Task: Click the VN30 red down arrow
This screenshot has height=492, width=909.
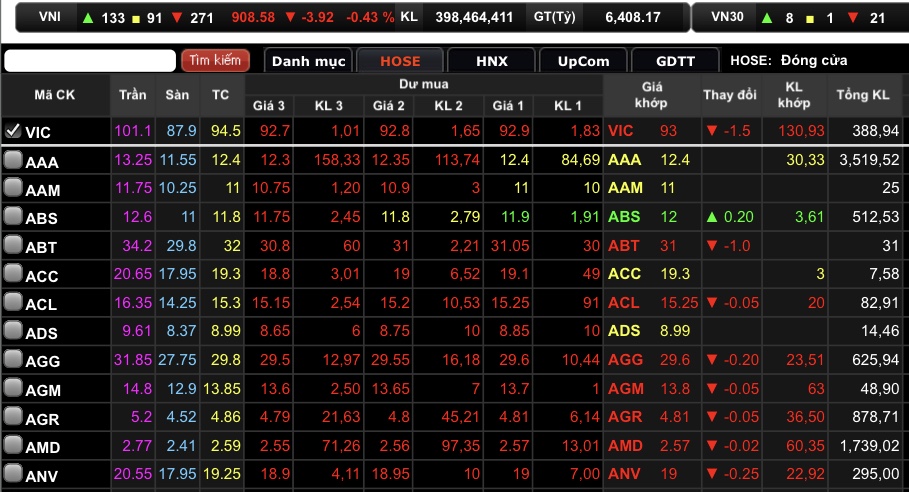Action: pos(849,18)
